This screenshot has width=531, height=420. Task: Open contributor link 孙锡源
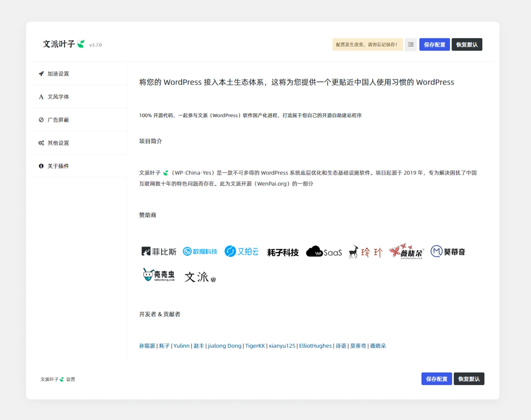click(x=147, y=346)
